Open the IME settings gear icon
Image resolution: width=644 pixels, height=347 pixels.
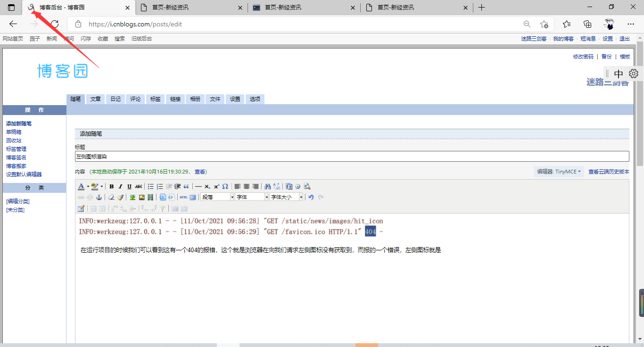point(634,74)
